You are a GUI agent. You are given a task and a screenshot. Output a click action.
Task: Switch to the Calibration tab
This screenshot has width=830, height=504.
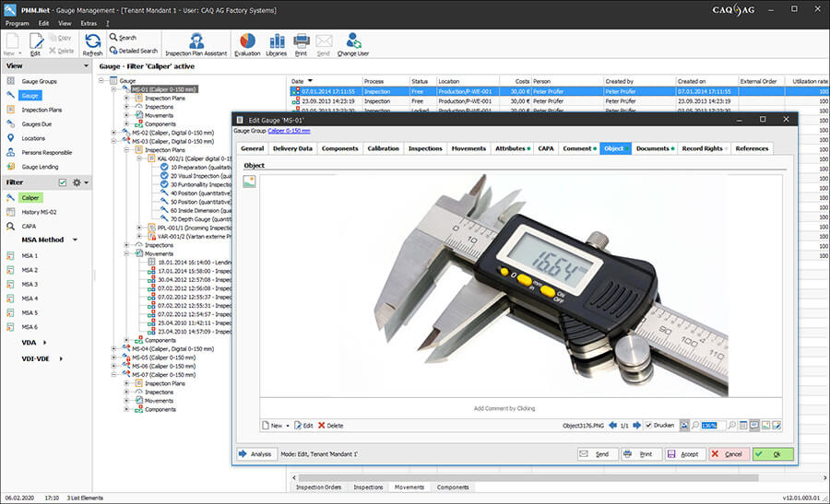(x=384, y=148)
